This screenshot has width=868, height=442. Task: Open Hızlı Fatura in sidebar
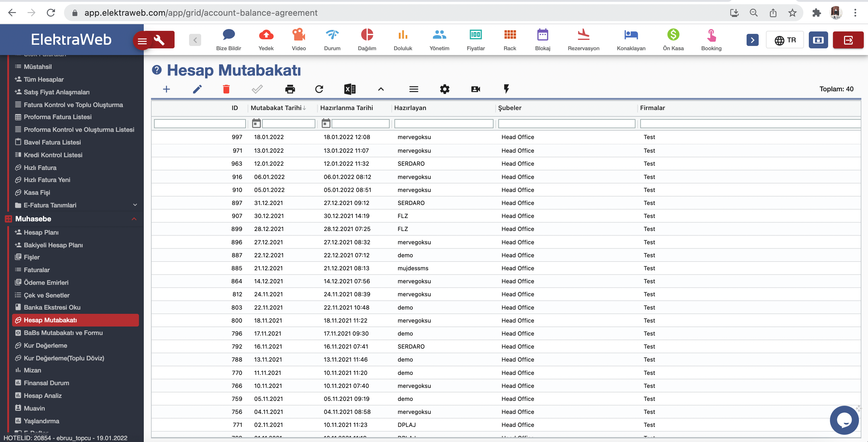click(x=40, y=167)
